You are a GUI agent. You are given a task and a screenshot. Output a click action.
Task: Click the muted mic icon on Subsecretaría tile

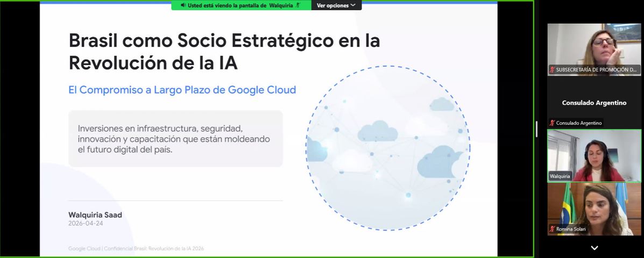tap(553, 70)
